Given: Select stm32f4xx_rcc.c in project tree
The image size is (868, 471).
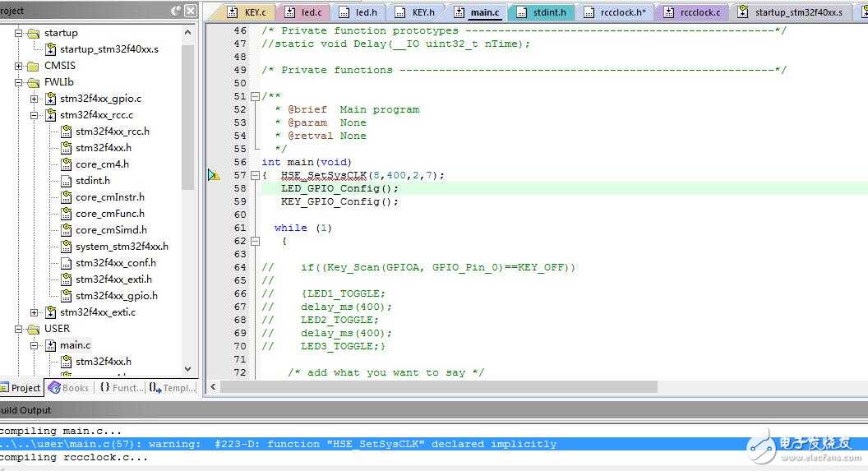Looking at the screenshot, I should click(96, 115).
